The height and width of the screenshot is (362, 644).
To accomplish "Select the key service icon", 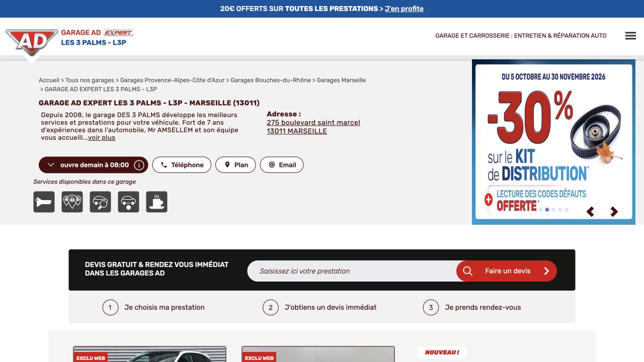I will point(44,202).
